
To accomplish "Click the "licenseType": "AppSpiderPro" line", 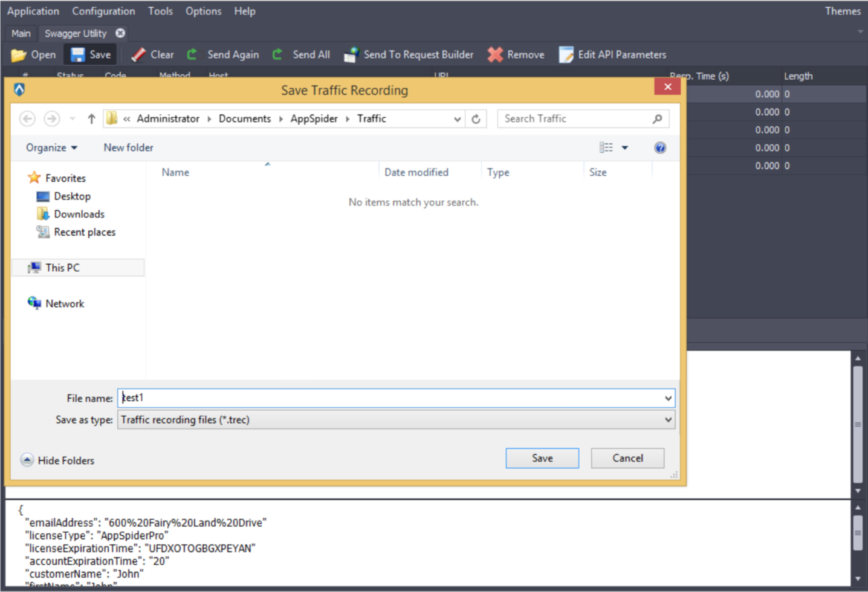I will point(97,536).
